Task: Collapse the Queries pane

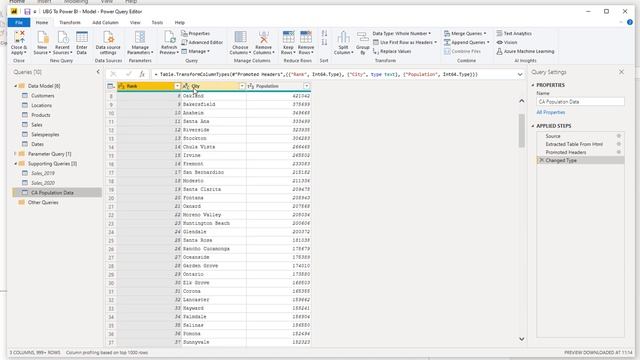Action: 98,72
